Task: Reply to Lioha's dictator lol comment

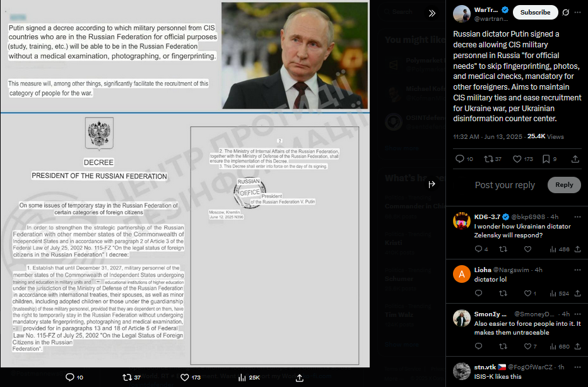Action: [x=478, y=294]
